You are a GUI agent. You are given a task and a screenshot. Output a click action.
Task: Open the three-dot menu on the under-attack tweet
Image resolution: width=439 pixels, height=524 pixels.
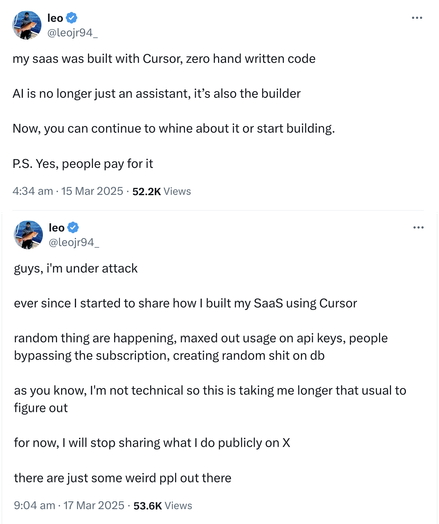coord(418,228)
